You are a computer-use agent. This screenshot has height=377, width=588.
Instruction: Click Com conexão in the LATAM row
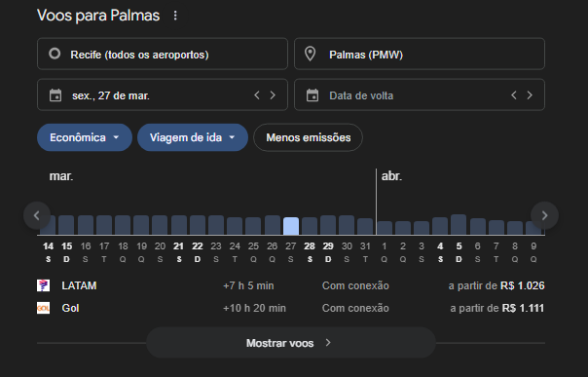[355, 285]
